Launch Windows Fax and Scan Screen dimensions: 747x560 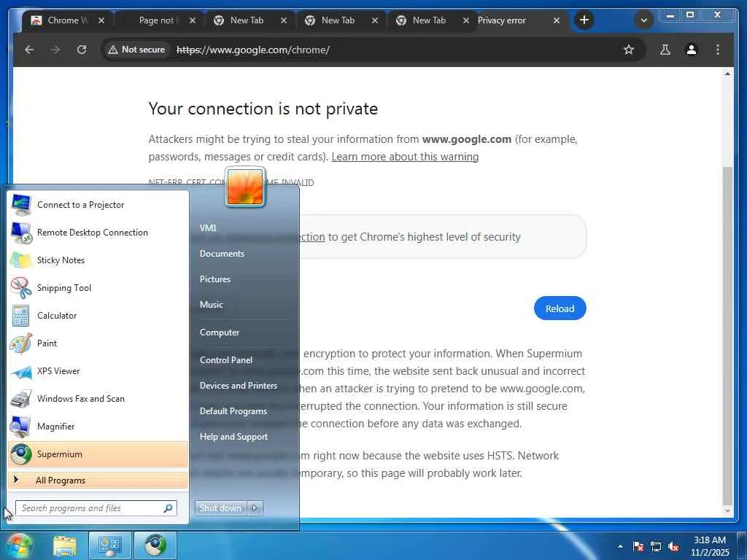(98, 399)
